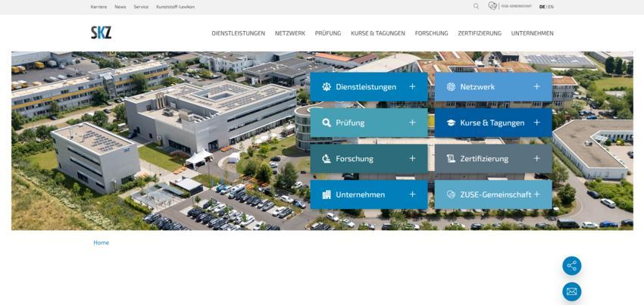The width and height of the screenshot is (644, 305).
Task: Click the magnifier icon on Prüfung tile
Action: point(327,123)
